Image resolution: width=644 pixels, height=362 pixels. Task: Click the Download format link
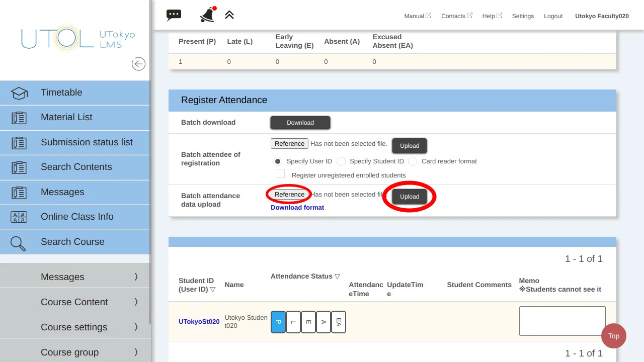point(297,207)
